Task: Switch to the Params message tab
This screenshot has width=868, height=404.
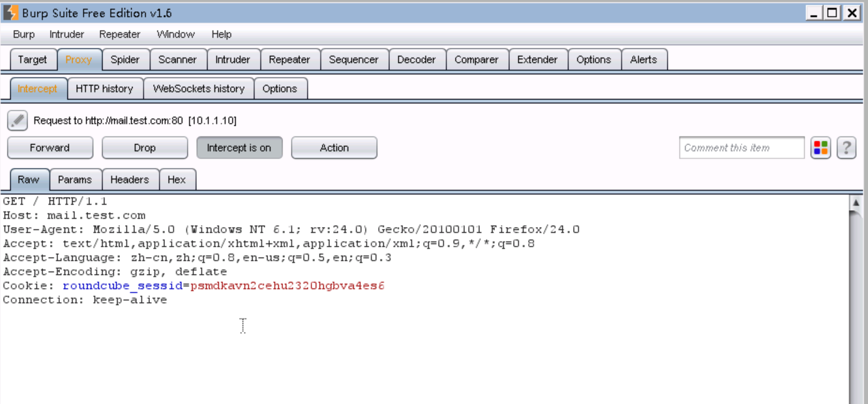Action: (x=75, y=179)
